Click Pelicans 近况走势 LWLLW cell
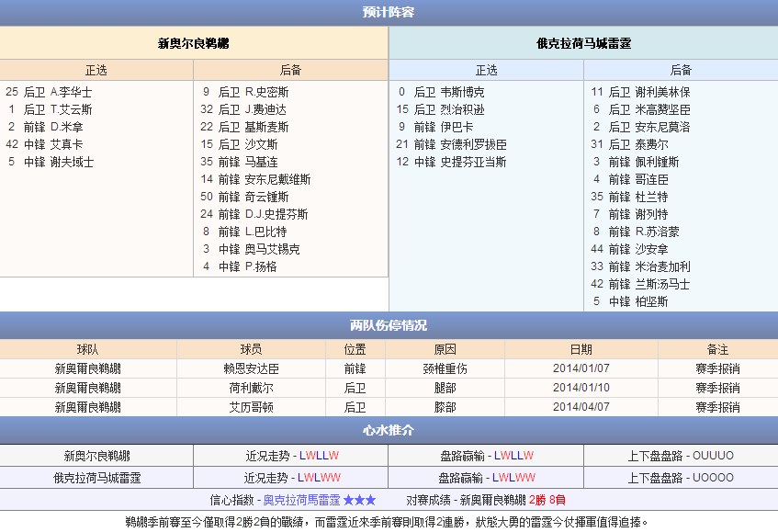Screen dimensions: 778x532 (x=292, y=456)
